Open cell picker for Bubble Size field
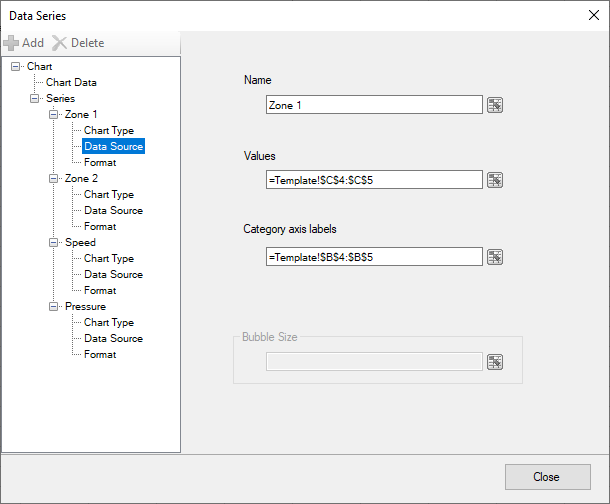The width and height of the screenshot is (610, 504). (495, 362)
